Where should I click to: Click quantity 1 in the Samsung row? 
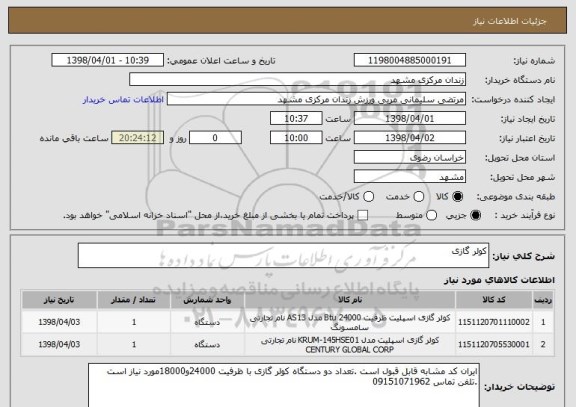pos(134,322)
